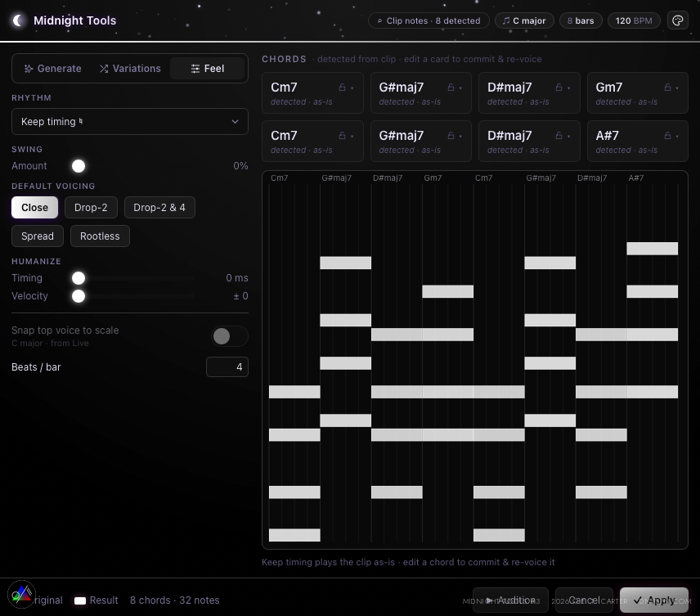This screenshot has width=700, height=616.
Task: Click the velocity '± 0' value
Action: 240,295
